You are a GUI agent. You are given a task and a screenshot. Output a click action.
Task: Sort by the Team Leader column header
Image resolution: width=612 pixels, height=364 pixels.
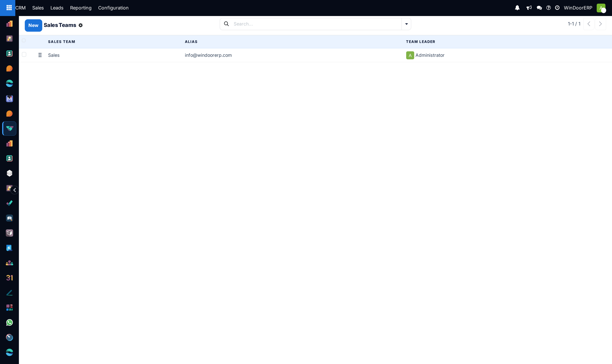pyautogui.click(x=420, y=42)
